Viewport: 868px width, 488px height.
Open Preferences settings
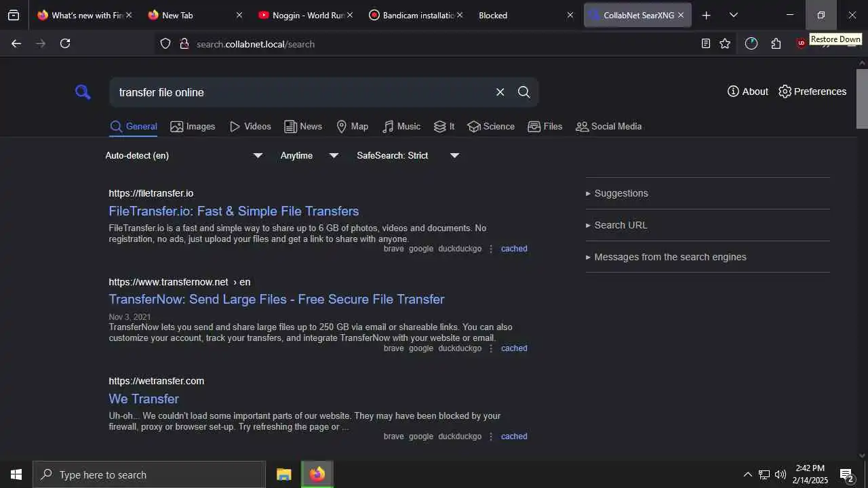pos(812,91)
